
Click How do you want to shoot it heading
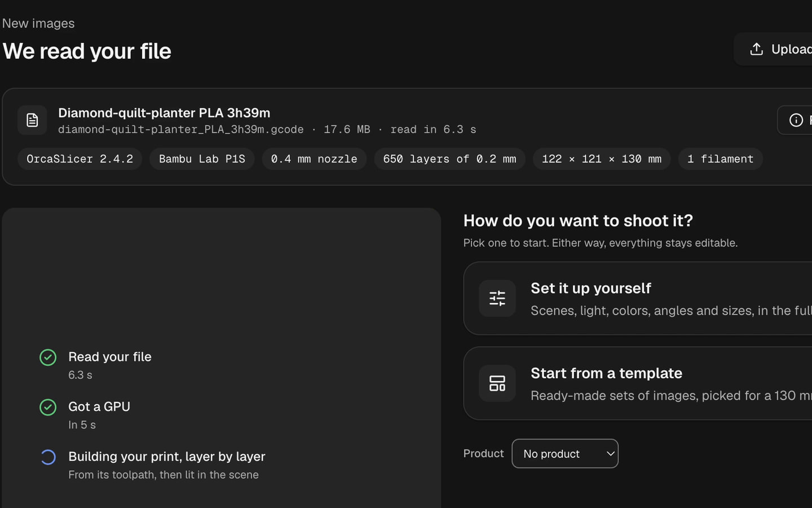578,221
